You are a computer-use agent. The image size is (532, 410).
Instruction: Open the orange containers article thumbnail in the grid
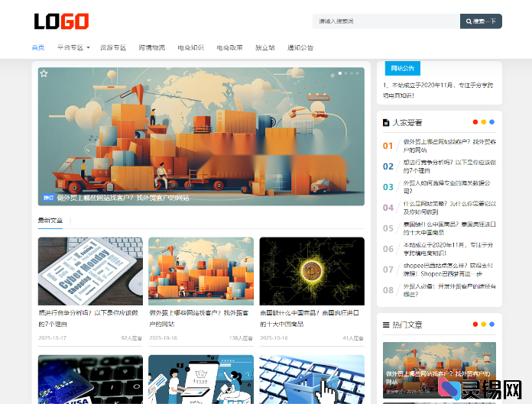click(x=201, y=271)
